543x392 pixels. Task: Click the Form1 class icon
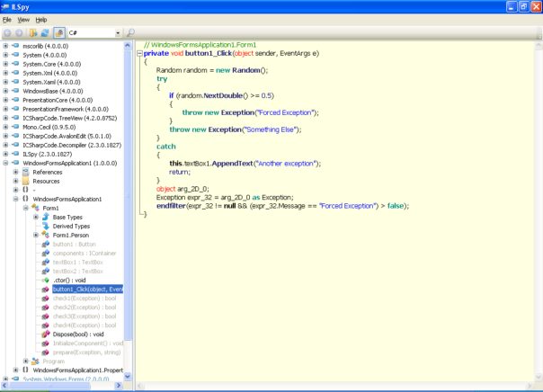pos(35,208)
